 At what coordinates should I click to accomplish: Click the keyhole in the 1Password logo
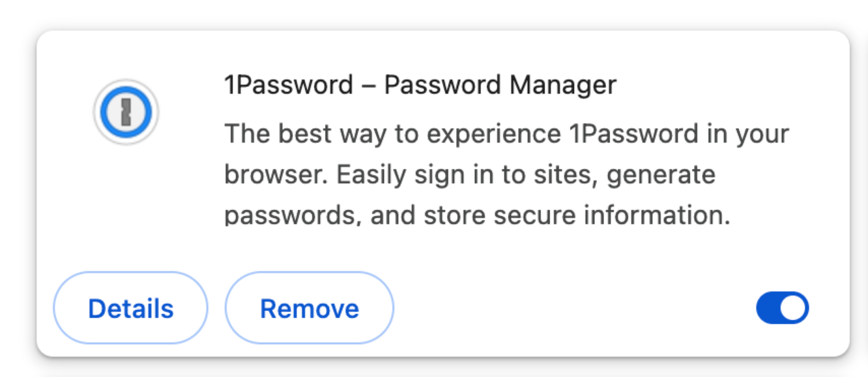point(126,112)
